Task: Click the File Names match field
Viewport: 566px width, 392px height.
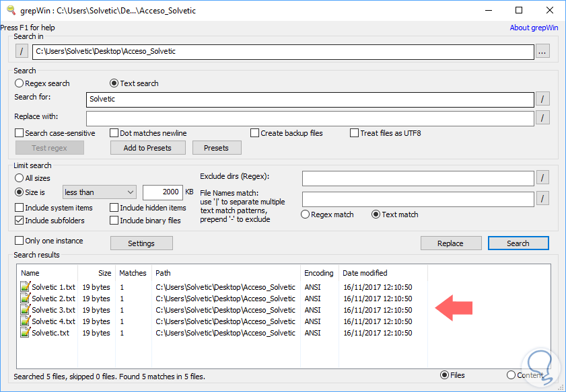Action: [x=418, y=199]
